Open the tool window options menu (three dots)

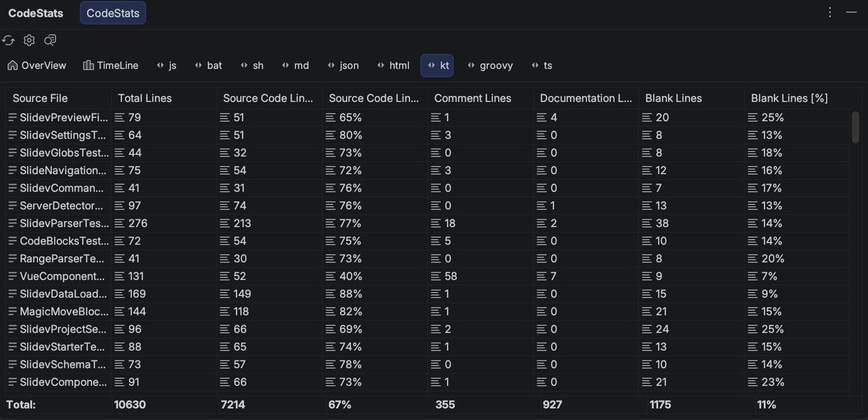click(x=830, y=12)
